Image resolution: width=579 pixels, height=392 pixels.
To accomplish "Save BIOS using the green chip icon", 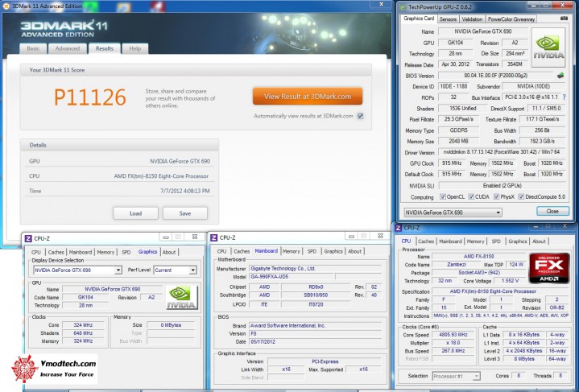I will (x=560, y=76).
